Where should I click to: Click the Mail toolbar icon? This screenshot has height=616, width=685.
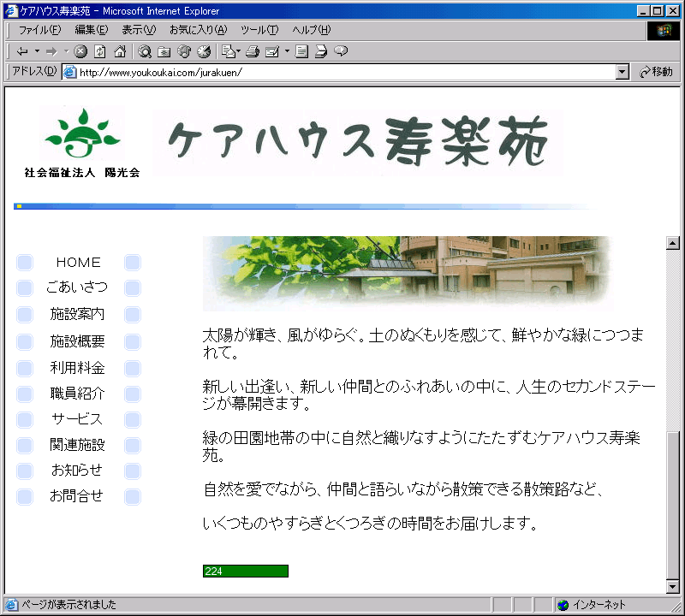(229, 51)
